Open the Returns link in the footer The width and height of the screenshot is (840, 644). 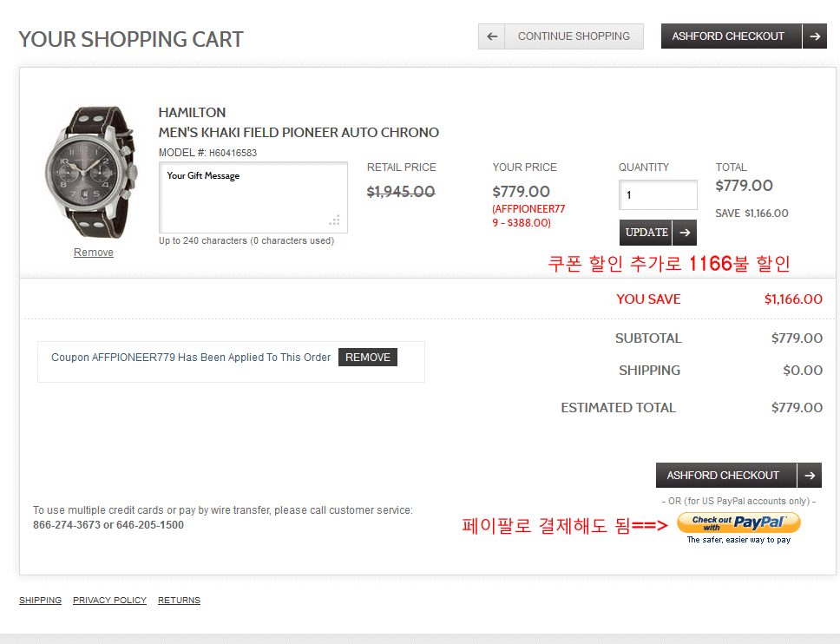pos(179,601)
